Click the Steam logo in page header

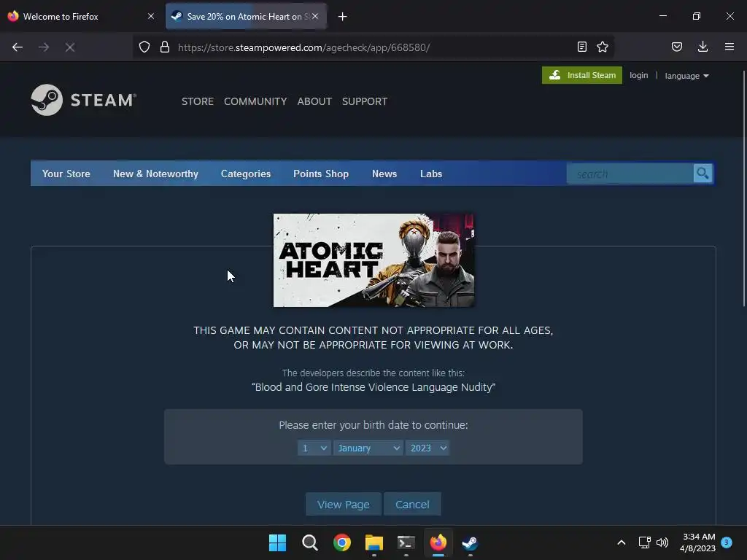84,100
